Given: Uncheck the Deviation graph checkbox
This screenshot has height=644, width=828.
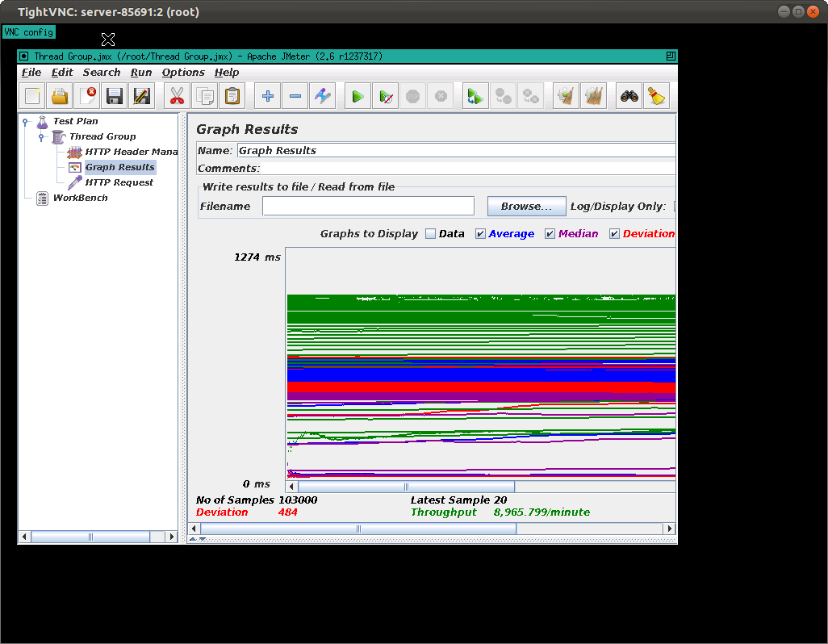Looking at the screenshot, I should pyautogui.click(x=614, y=234).
